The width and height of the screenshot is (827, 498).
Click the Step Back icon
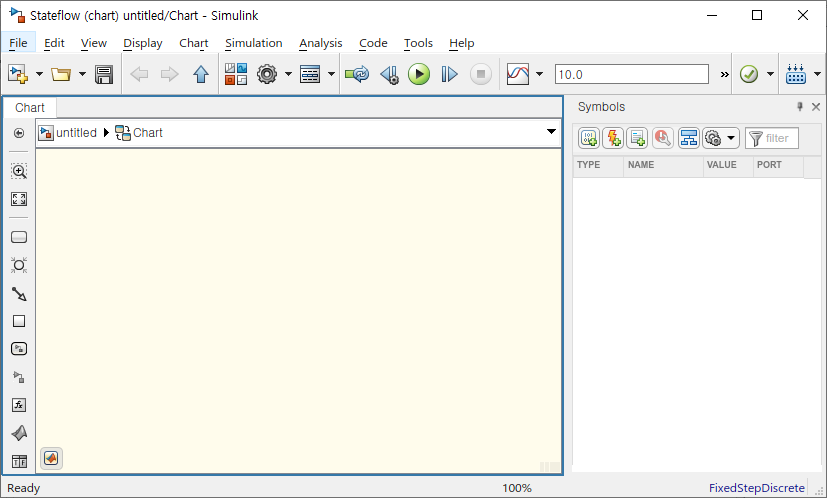[x=390, y=74]
